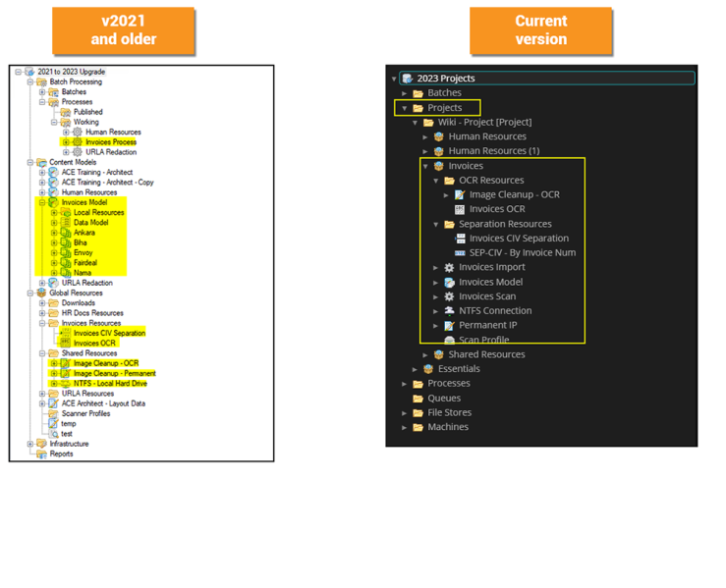Click the OCR Resources folder icon
The height and width of the screenshot is (588, 726).
tap(449, 181)
